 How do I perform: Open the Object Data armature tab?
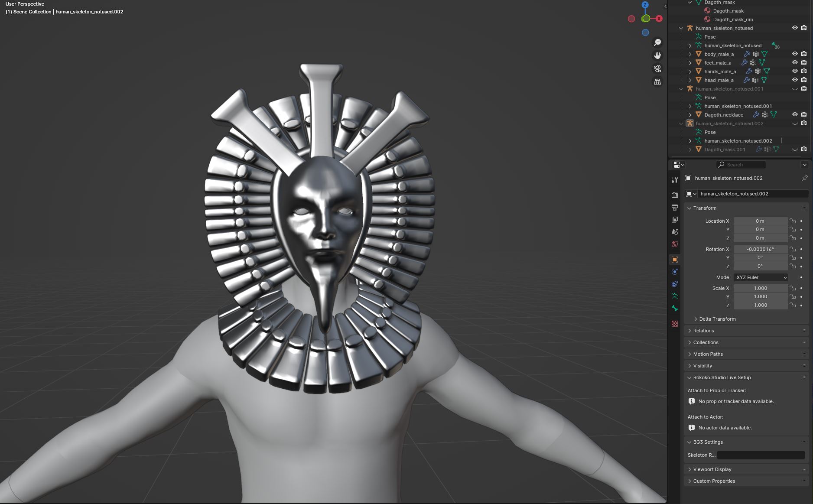pyautogui.click(x=675, y=296)
